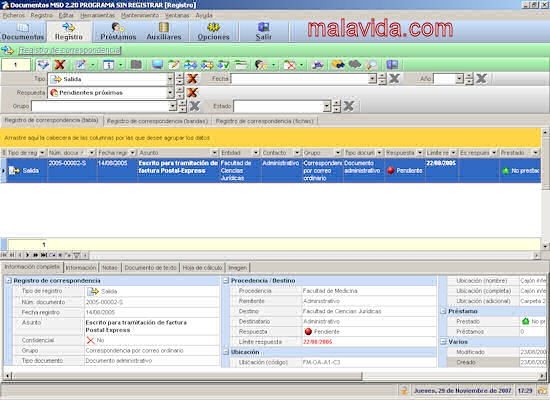Open the Respuesta dropdown Pendientes próximas
The width and height of the screenshot is (550, 400).
(x=170, y=93)
